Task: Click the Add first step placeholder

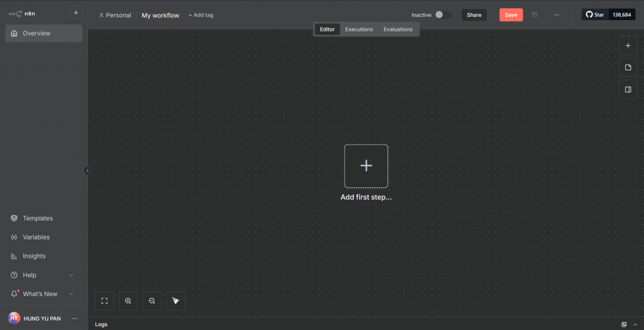Action: coord(366,166)
